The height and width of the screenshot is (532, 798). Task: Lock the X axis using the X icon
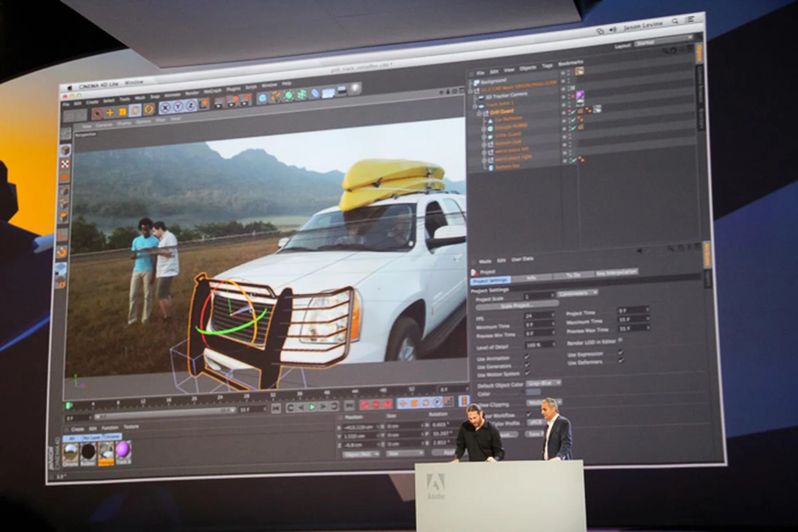coord(165,107)
